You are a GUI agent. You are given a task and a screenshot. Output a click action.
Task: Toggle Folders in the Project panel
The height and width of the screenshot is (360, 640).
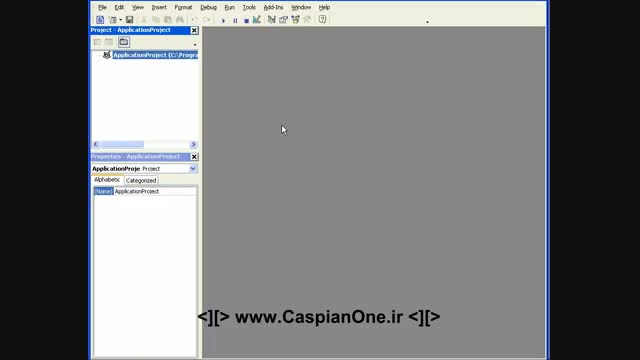pyautogui.click(x=124, y=42)
